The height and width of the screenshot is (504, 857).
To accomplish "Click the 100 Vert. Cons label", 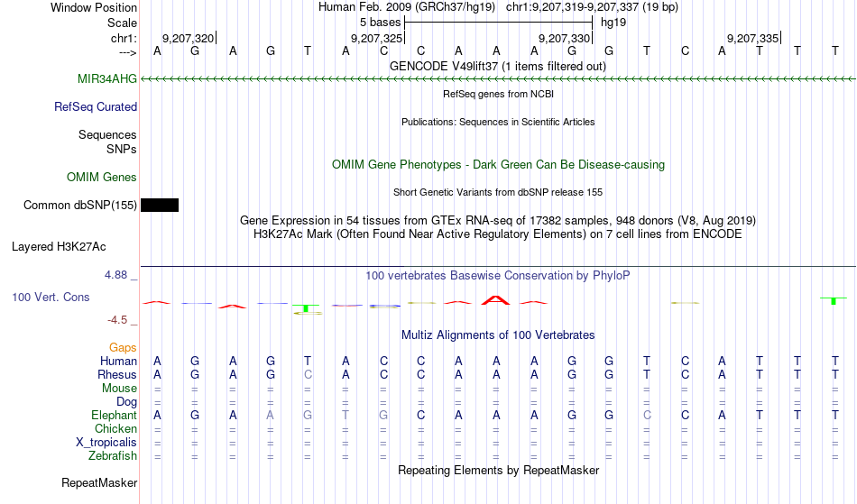I will point(51,297).
